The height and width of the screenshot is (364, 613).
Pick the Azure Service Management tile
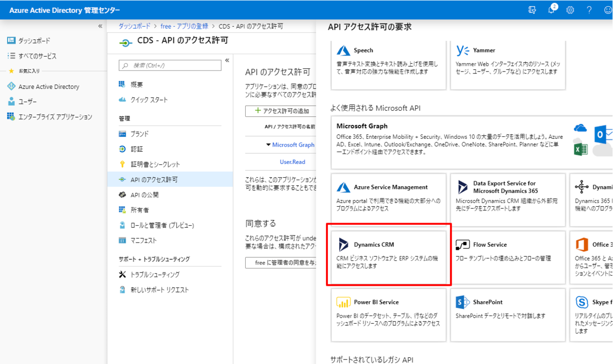tap(388, 200)
